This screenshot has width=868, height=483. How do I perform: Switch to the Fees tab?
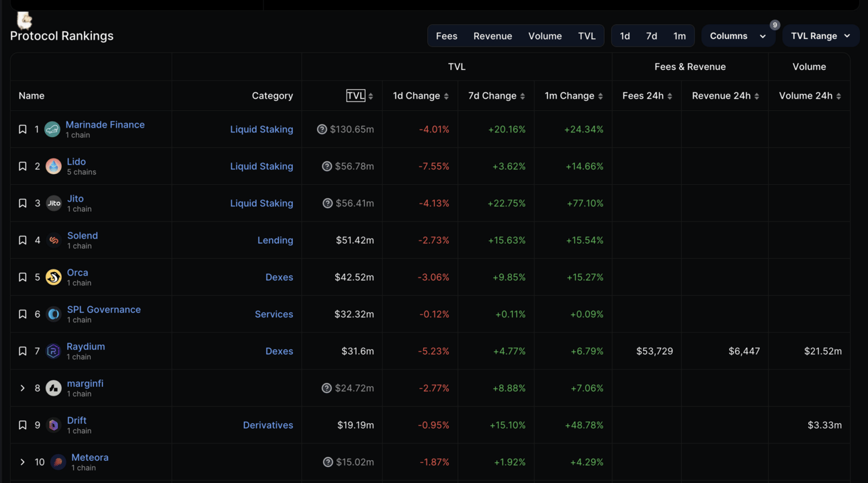[447, 36]
